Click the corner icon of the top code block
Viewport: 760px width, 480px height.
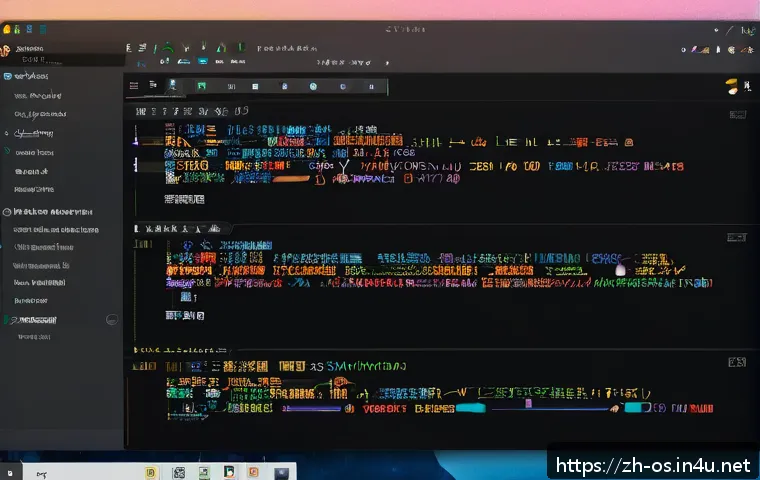click(x=738, y=114)
